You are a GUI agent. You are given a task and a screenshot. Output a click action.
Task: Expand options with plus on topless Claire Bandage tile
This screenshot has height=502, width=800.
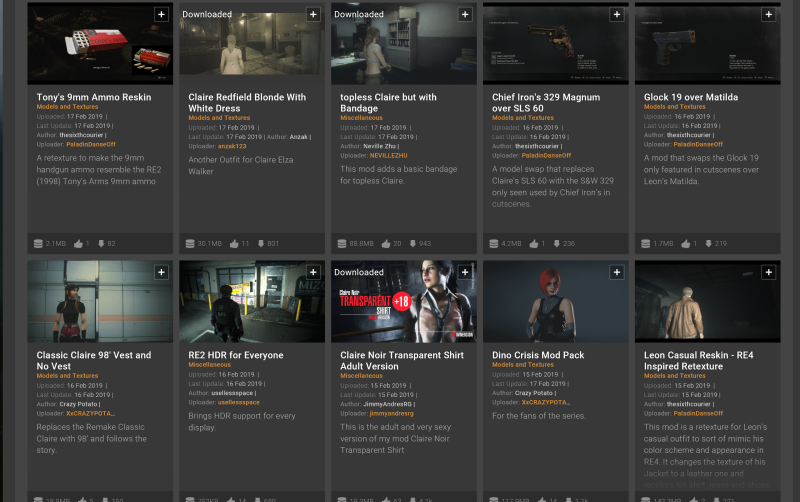tap(464, 14)
